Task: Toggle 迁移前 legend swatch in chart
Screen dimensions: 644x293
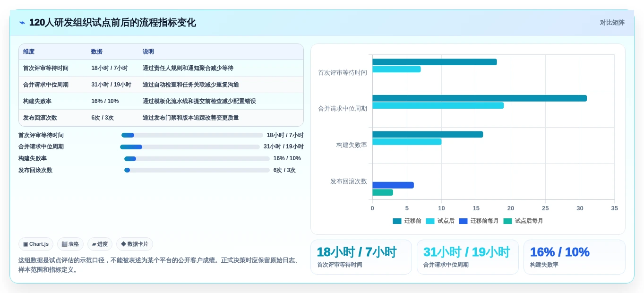Action: (397, 221)
